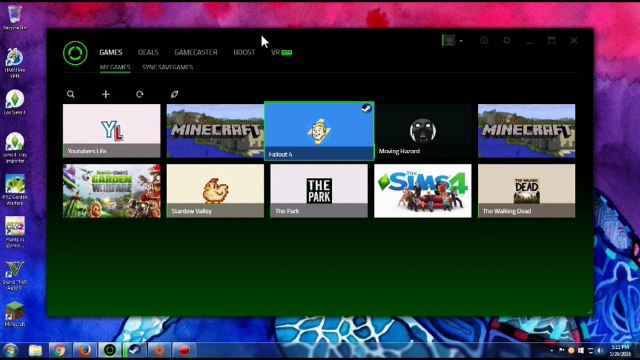Open the search games magnifier icon
Image resolution: width=640 pixels, height=360 pixels.
pos(71,94)
